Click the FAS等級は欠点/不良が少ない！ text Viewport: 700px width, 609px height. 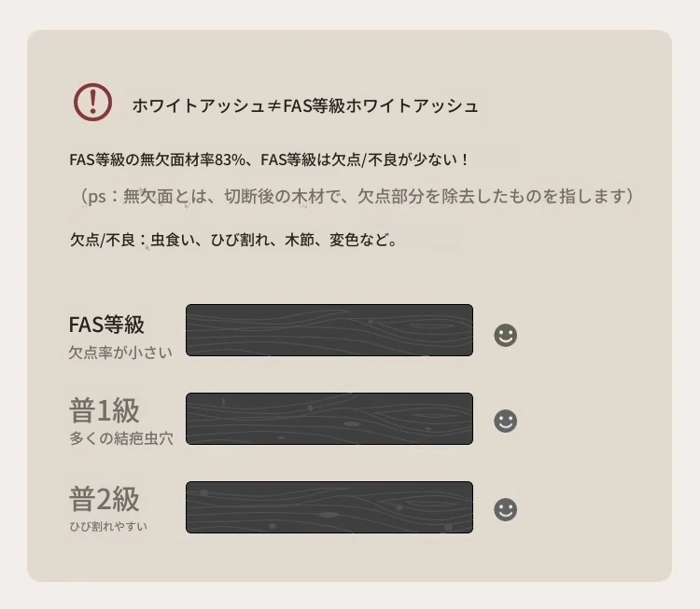click(x=366, y=159)
